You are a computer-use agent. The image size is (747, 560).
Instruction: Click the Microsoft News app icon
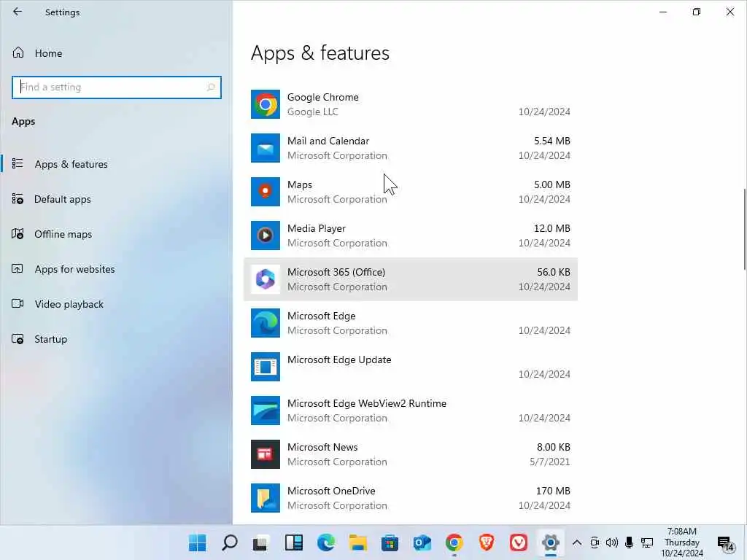click(266, 454)
